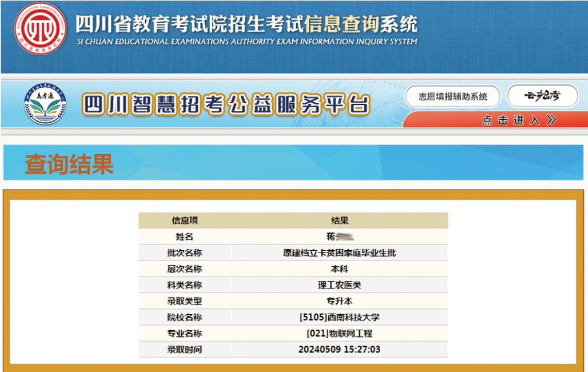Open the 云招考 button

click(543, 96)
